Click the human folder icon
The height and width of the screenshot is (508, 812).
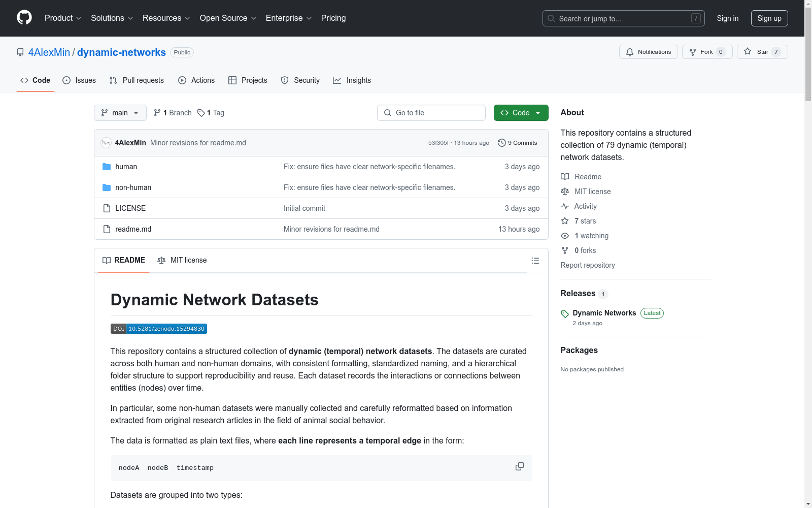point(107,167)
